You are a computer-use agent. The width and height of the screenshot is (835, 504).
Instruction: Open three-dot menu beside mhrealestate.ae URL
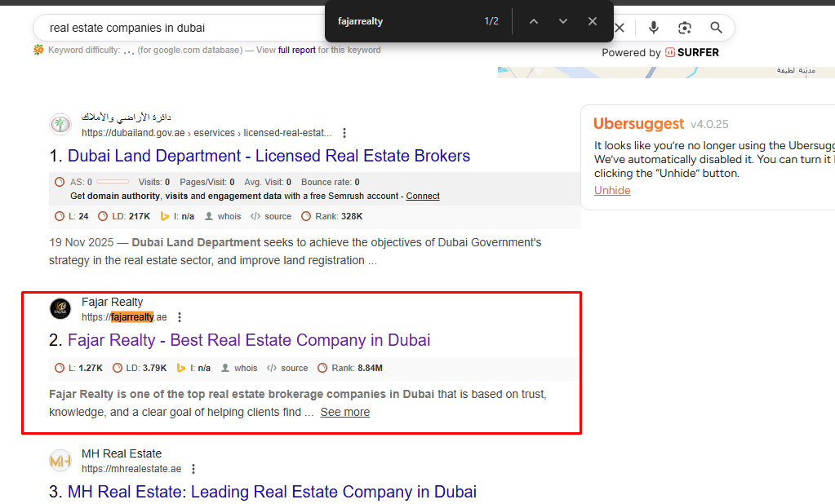tap(193, 469)
